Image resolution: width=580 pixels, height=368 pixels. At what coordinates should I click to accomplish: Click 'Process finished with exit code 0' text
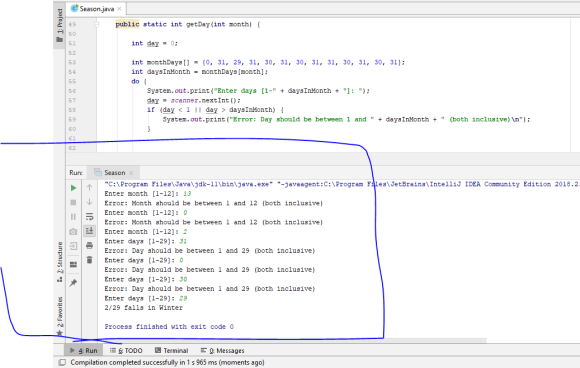169,327
